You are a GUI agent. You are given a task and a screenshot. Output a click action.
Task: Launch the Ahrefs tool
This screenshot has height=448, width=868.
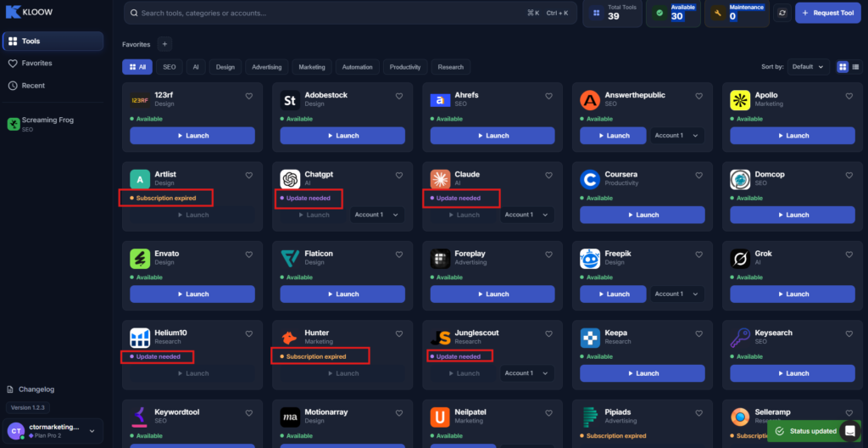point(492,135)
